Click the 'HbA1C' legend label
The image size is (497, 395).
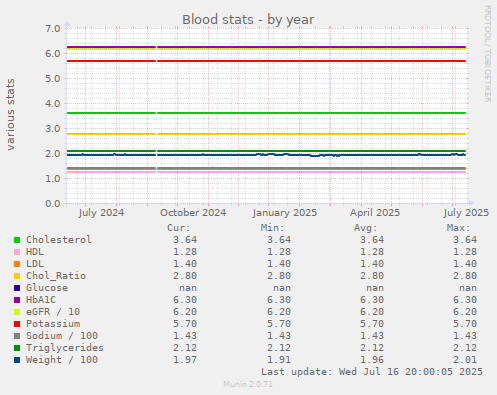point(41,300)
